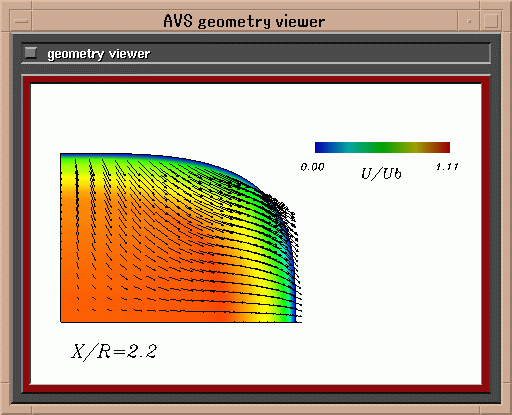This screenshot has height=415, width=512.
Task: Click the 0.00 legend minimum label
Action: pos(312,167)
